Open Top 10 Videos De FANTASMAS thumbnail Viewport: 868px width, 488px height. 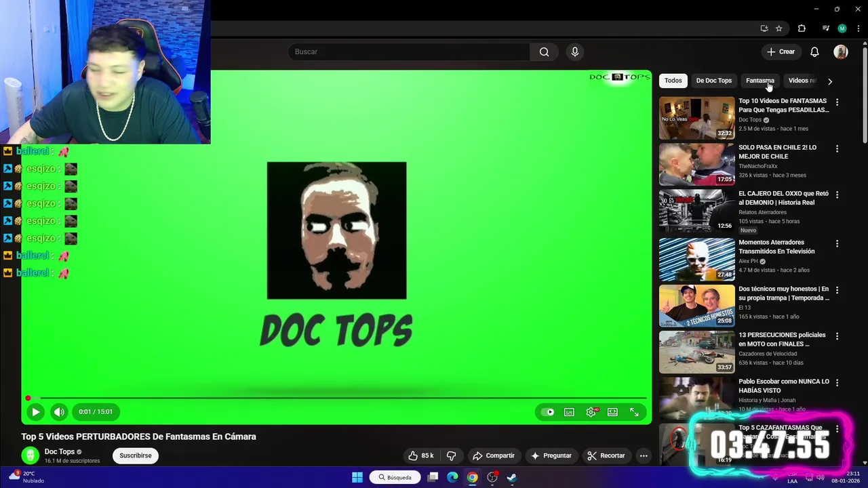point(696,118)
